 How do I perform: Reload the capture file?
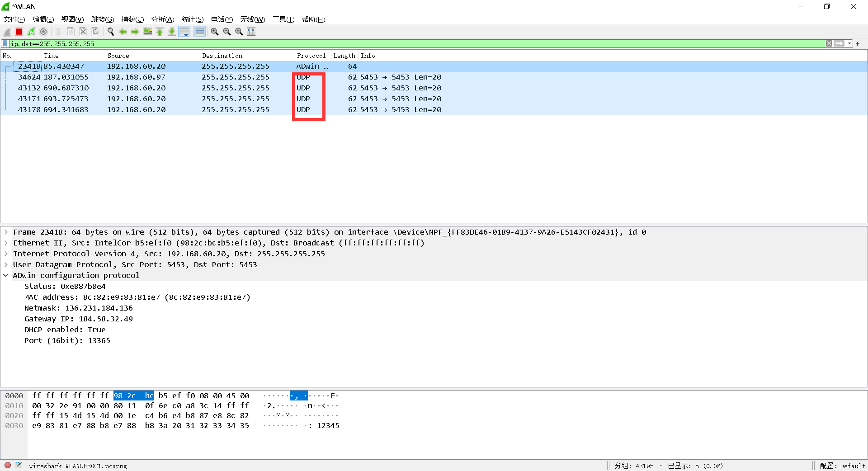pyautogui.click(x=95, y=32)
